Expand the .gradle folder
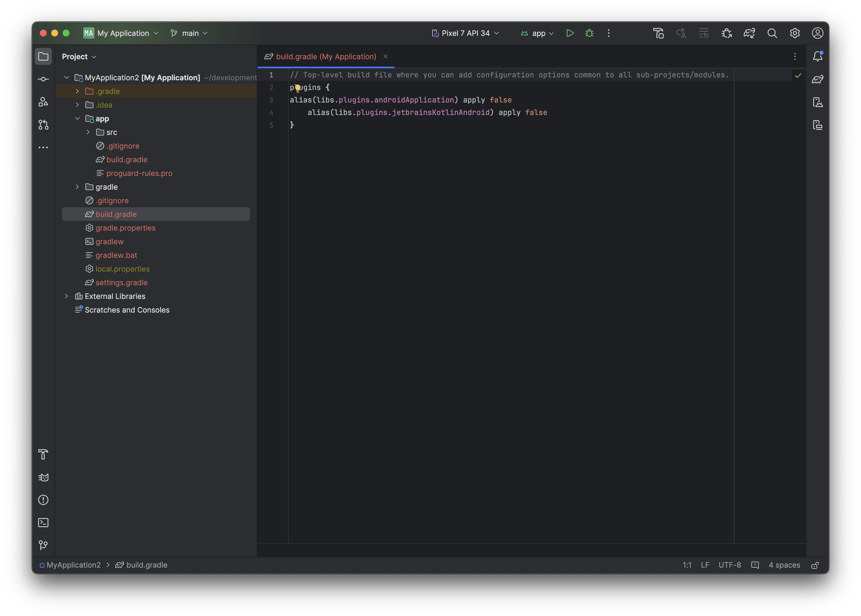The image size is (861, 616). [x=77, y=91]
